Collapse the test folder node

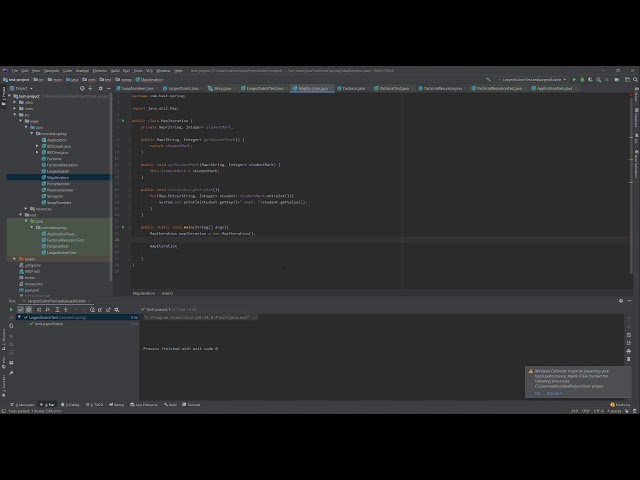[21, 215]
